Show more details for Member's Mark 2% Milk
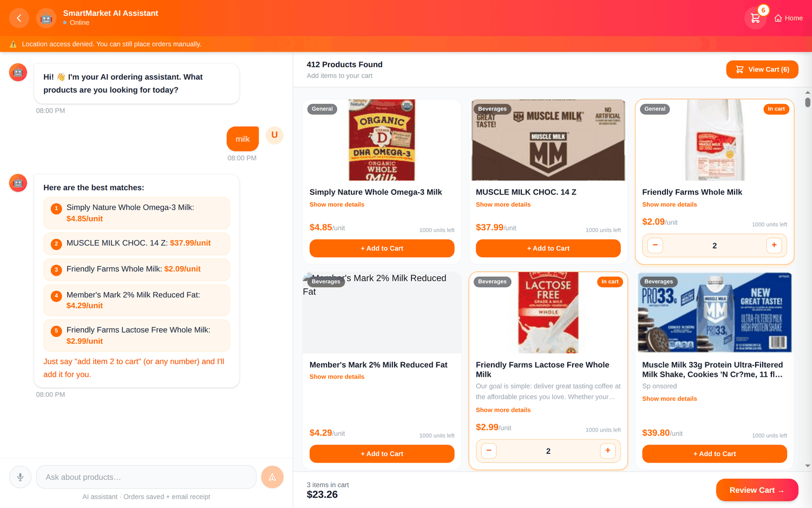 coord(337,377)
